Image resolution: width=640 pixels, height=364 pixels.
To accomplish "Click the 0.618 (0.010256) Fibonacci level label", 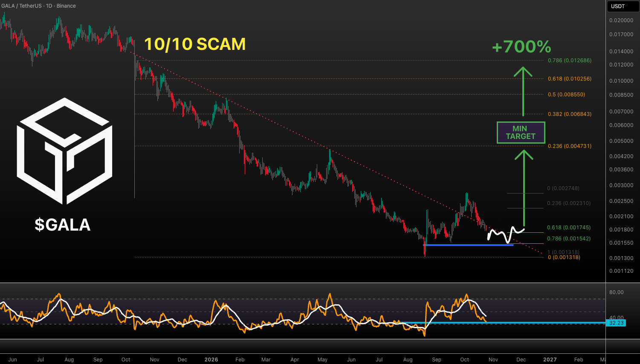I will 570,79.
